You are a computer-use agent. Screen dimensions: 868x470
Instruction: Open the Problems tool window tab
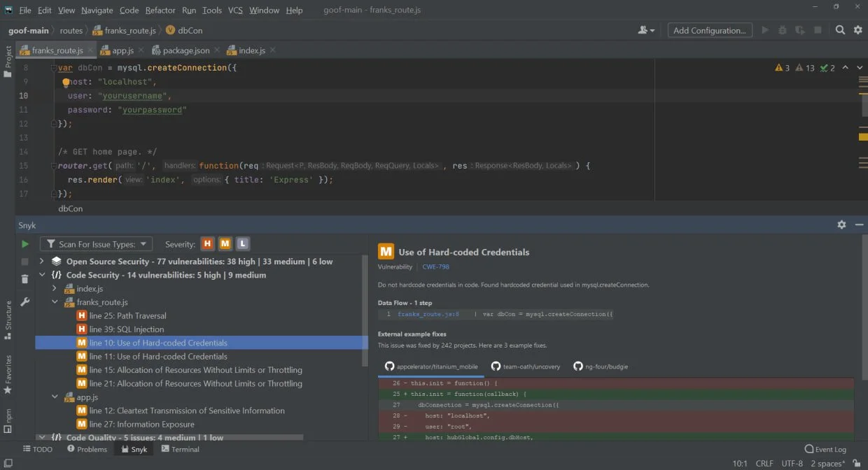87,449
